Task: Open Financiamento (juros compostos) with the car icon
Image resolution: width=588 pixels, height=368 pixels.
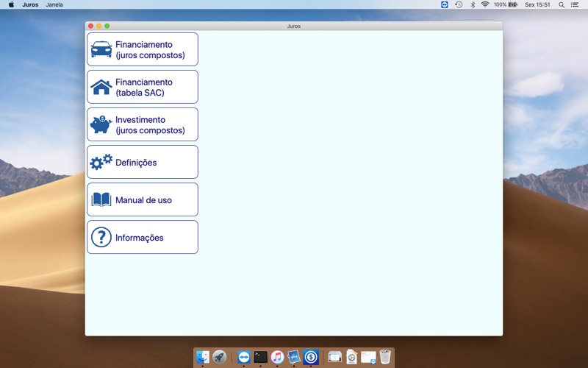Action: 143,49
